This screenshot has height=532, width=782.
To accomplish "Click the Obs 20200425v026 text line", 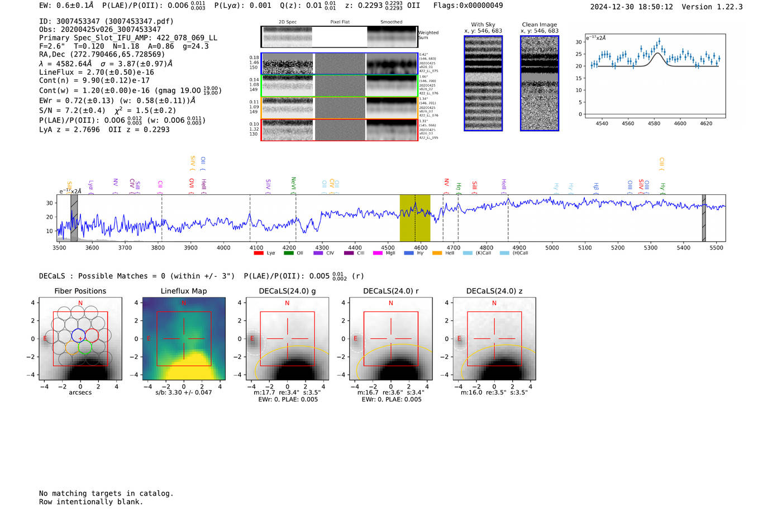I will (x=100, y=30).
